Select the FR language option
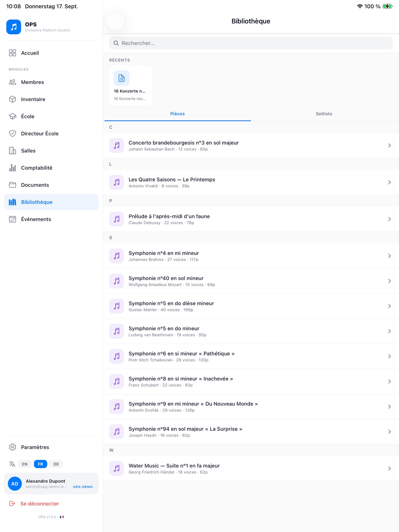 coord(41,464)
